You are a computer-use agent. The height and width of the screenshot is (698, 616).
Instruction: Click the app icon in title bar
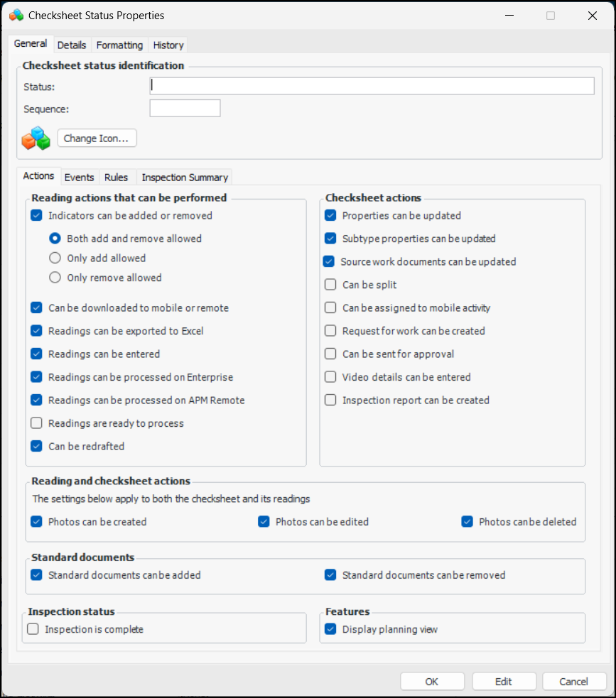click(x=16, y=15)
